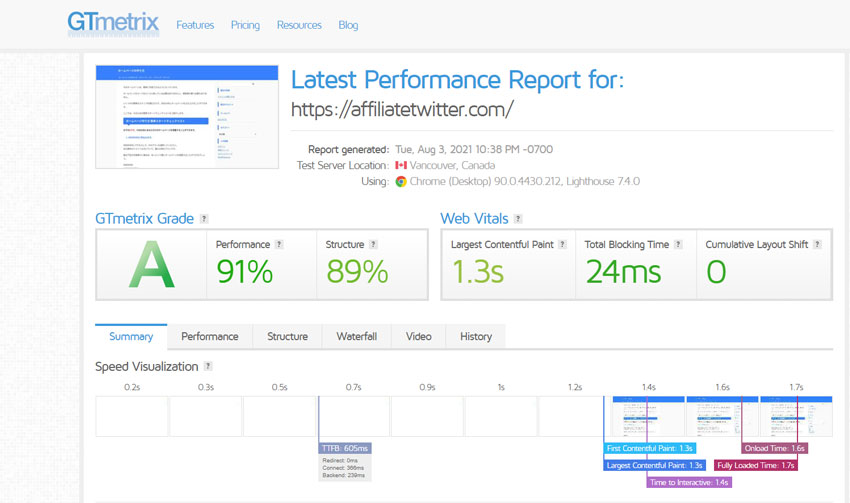This screenshot has width=850, height=503.
Task: Open help icon next to GTmetrix Grade
Action: click(x=204, y=218)
